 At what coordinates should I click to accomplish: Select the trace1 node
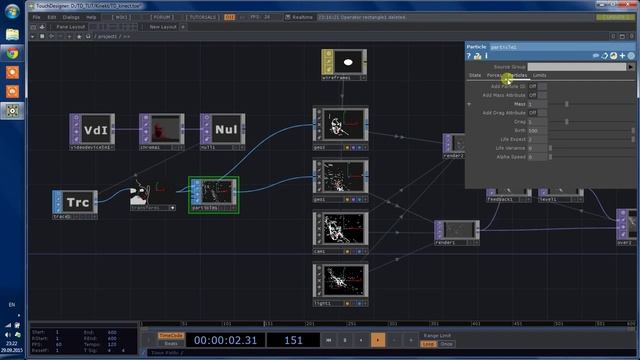pyautogui.click(x=75, y=204)
